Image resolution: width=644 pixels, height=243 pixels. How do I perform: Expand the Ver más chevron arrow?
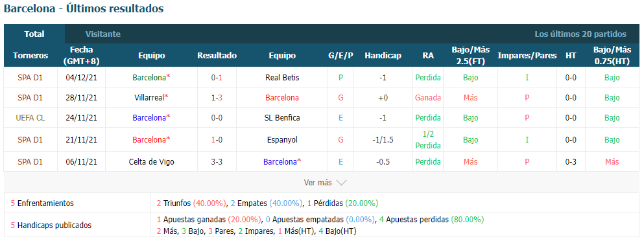[x=341, y=183]
